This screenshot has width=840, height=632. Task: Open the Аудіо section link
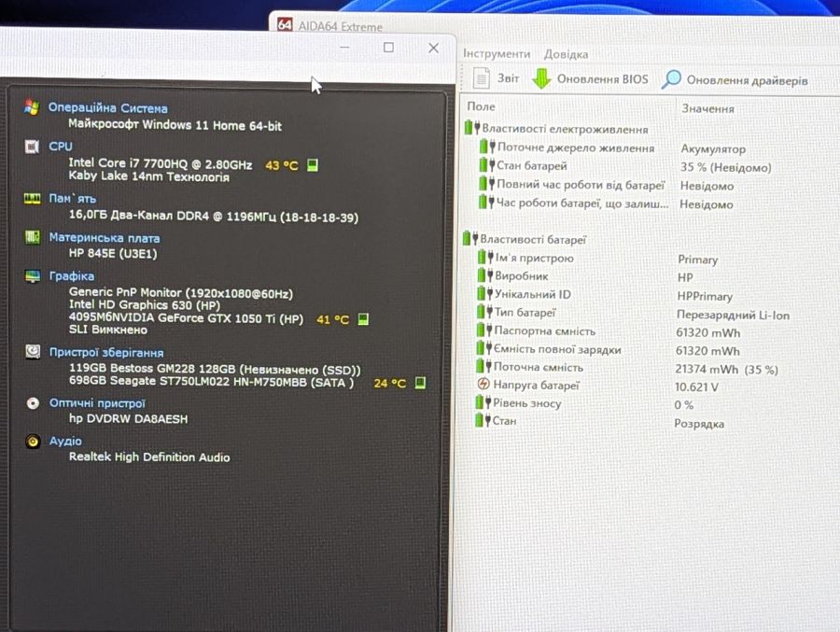[x=66, y=442]
